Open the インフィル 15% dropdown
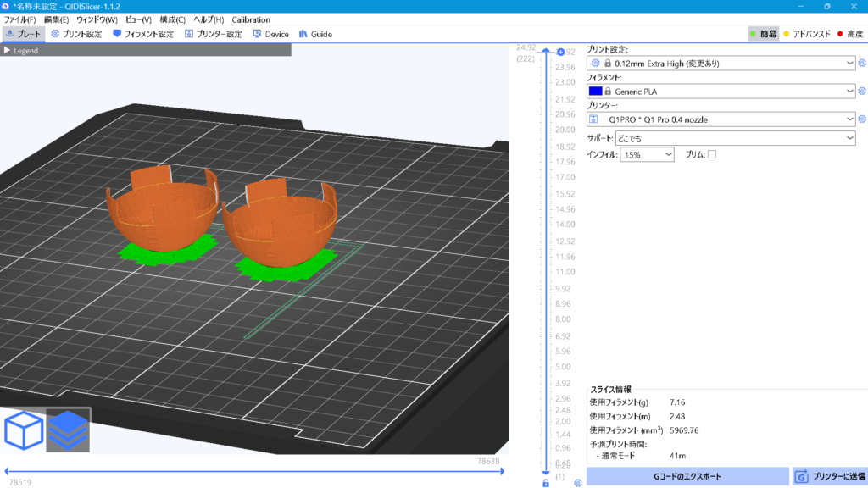 coord(646,154)
